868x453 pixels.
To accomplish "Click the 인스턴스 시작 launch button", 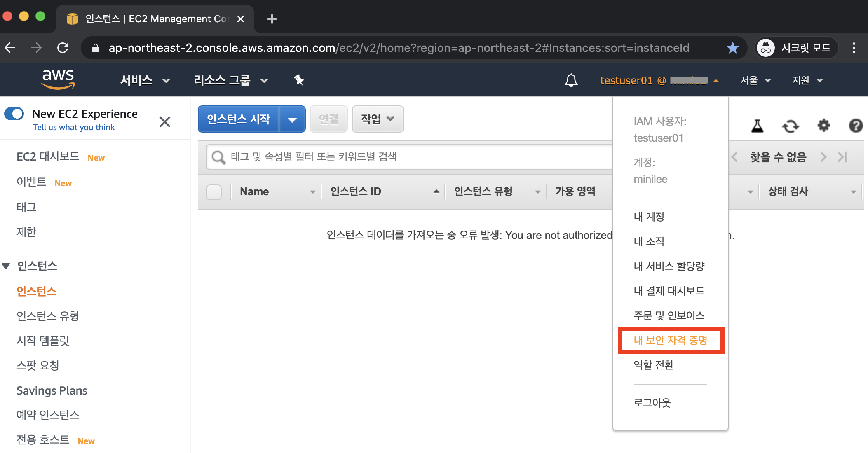I will (x=238, y=119).
